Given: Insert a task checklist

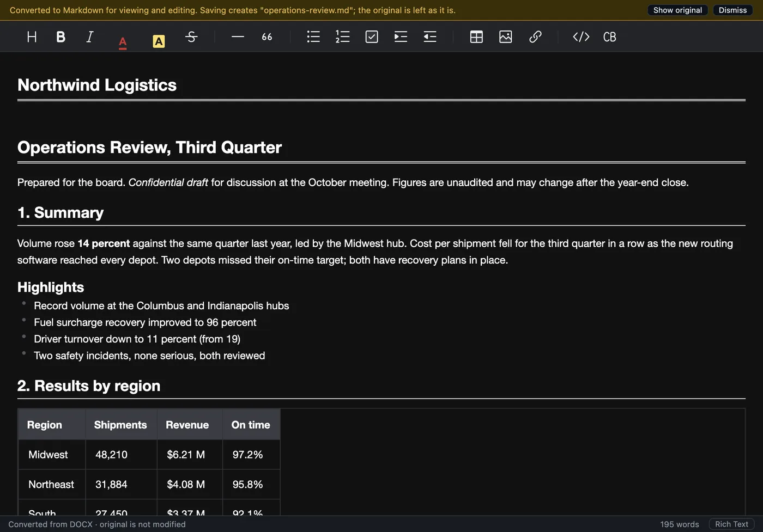Looking at the screenshot, I should coord(372,36).
